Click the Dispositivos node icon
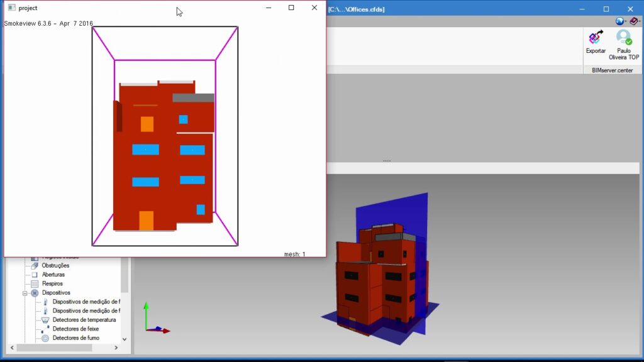Screen dimensions: 644x362 coord(35,293)
